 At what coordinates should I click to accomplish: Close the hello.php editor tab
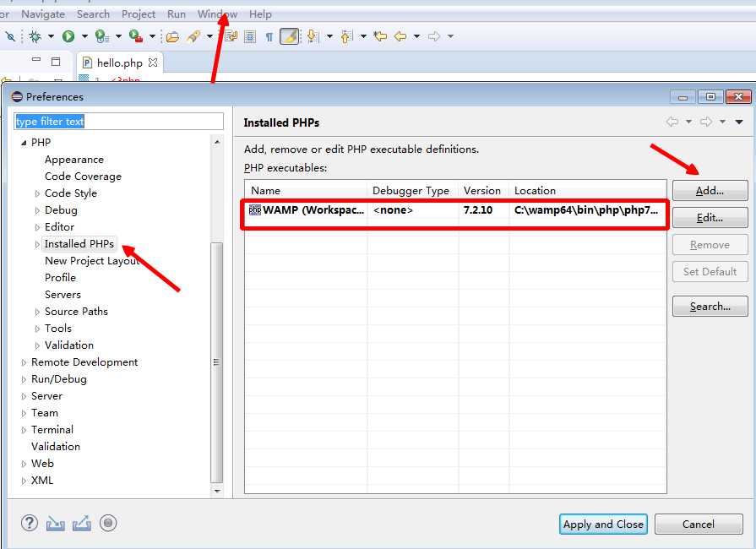[x=153, y=63]
